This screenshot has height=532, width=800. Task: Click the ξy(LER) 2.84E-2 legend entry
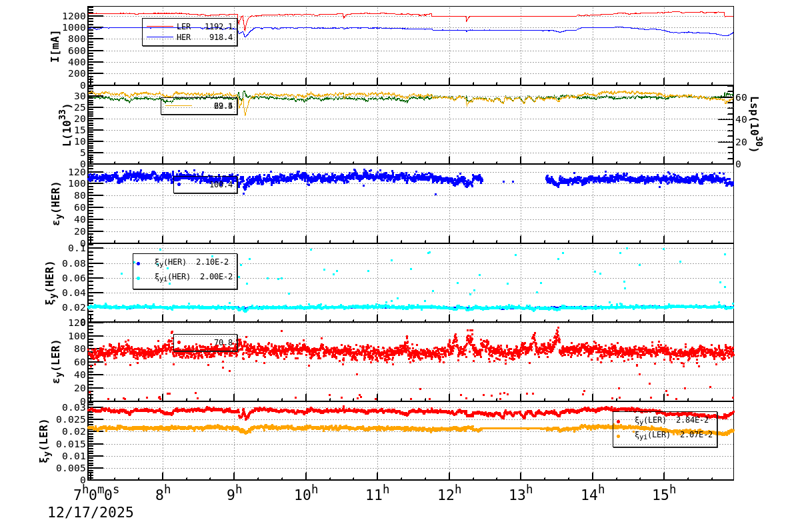tap(664, 420)
